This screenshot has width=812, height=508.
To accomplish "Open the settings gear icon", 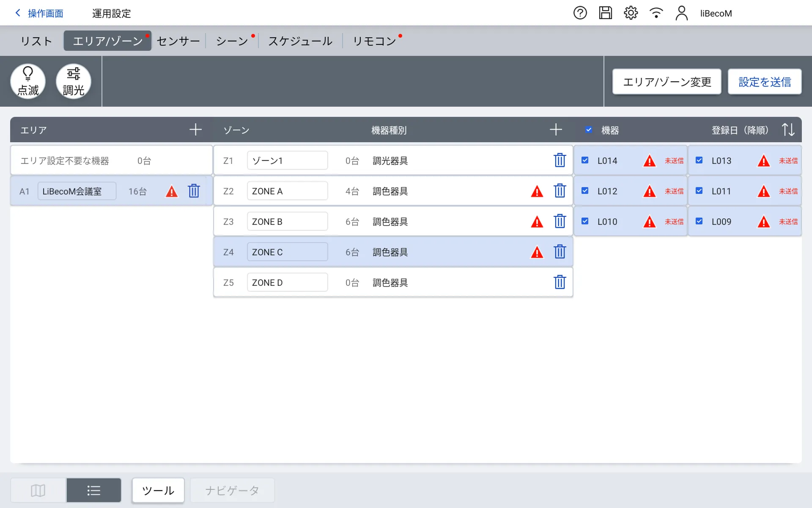I will [x=631, y=13].
